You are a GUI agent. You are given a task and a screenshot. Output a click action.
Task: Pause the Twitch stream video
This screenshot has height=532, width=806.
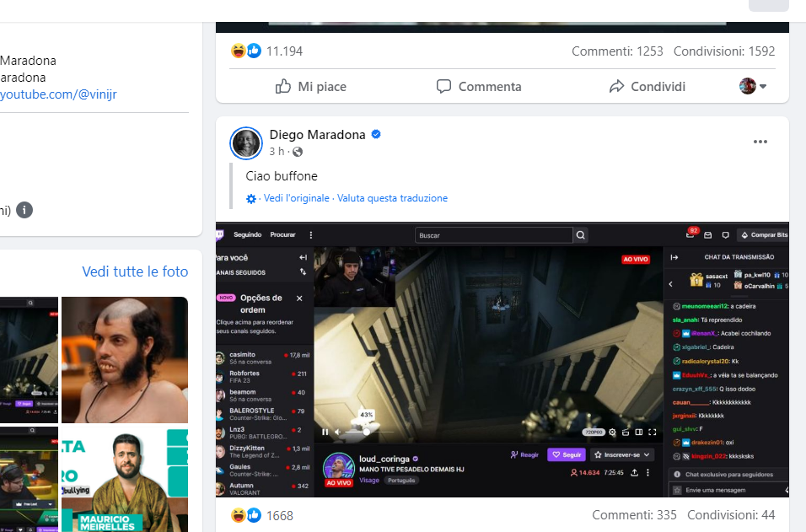click(x=325, y=433)
